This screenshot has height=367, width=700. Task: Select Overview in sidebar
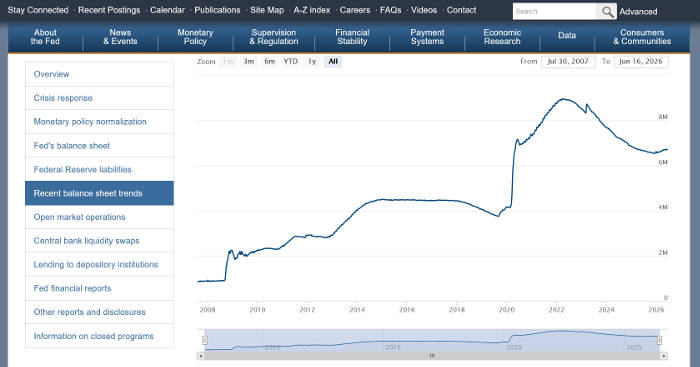point(99,74)
